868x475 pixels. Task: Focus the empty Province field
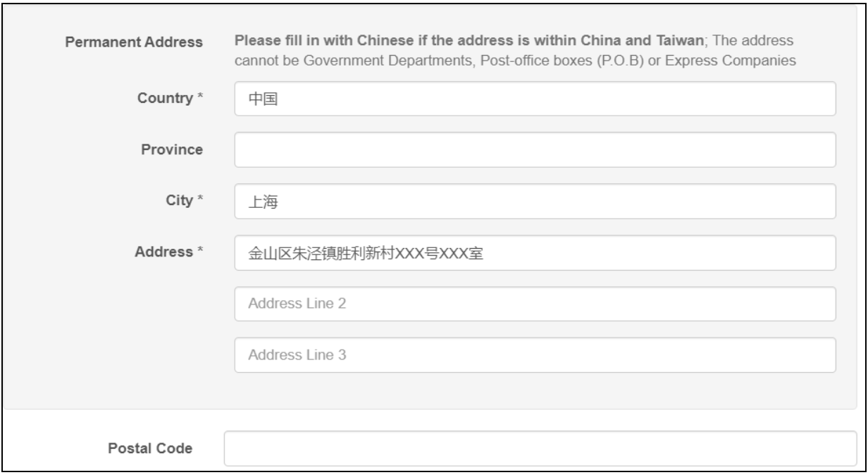pos(535,150)
